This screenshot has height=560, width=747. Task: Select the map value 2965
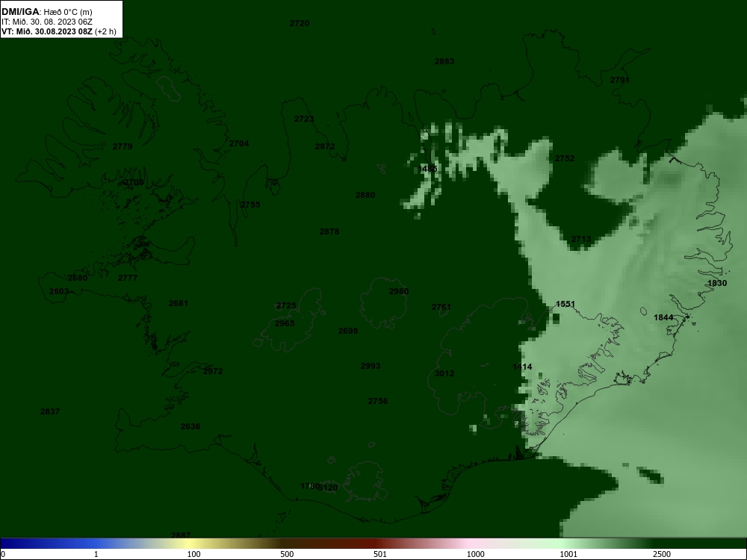coord(285,324)
